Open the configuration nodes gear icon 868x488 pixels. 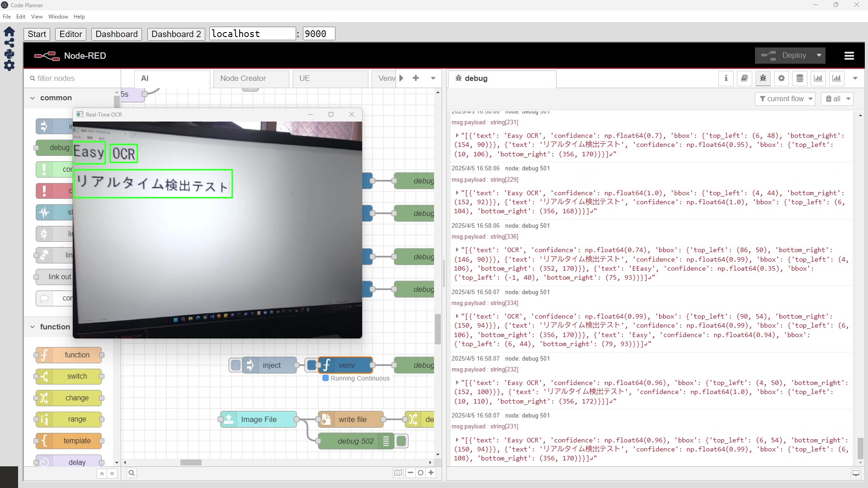781,78
